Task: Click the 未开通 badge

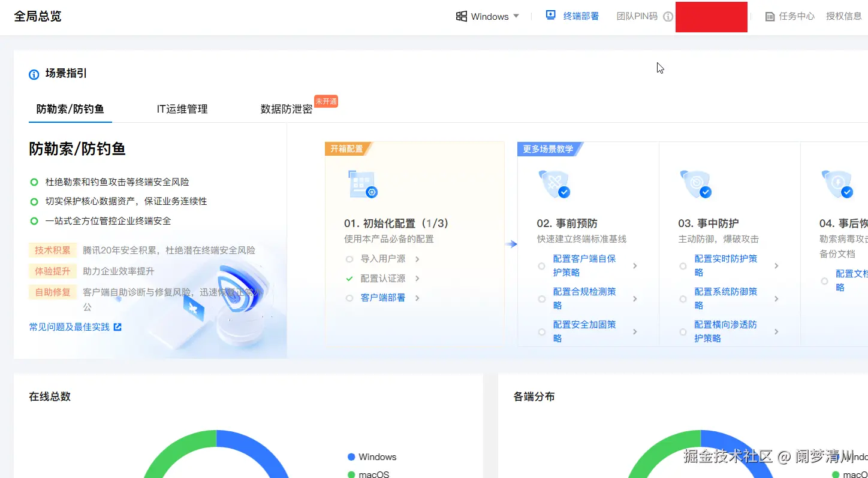Action: pyautogui.click(x=326, y=101)
